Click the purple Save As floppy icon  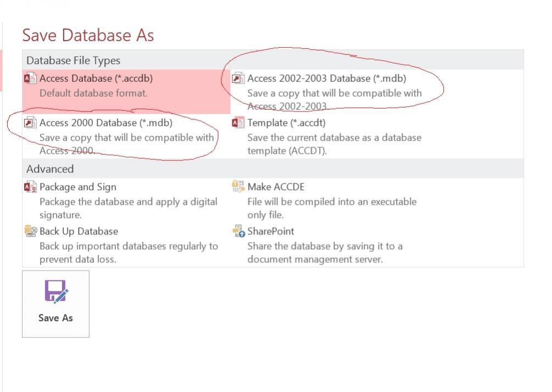coord(56,291)
